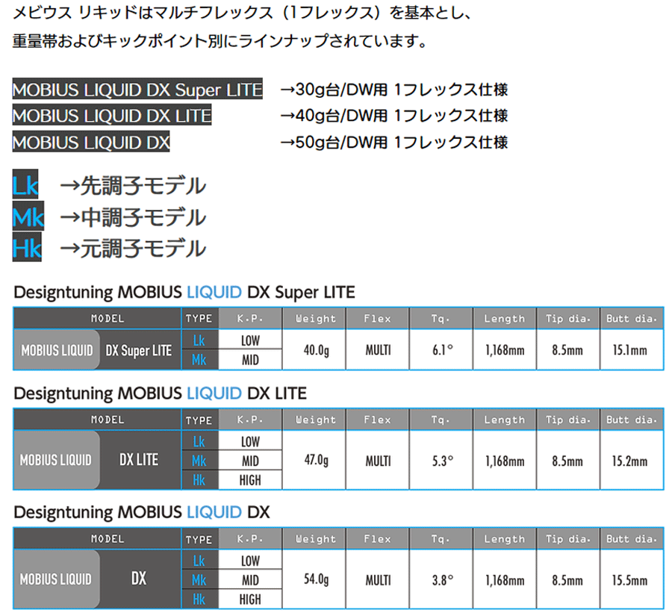Viewport: 672px width, 616px height.
Task: Click the large Hk legend badge
Action: [x=27, y=247]
